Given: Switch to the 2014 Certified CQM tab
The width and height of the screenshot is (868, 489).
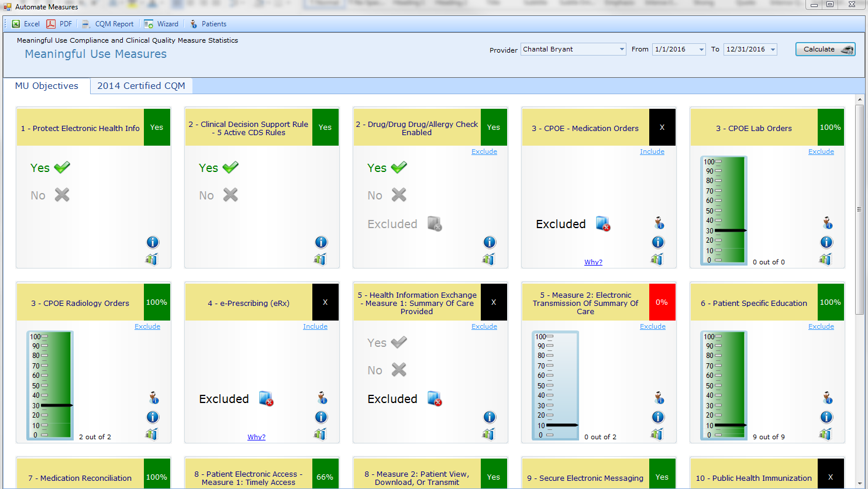Looking at the screenshot, I should [x=141, y=86].
